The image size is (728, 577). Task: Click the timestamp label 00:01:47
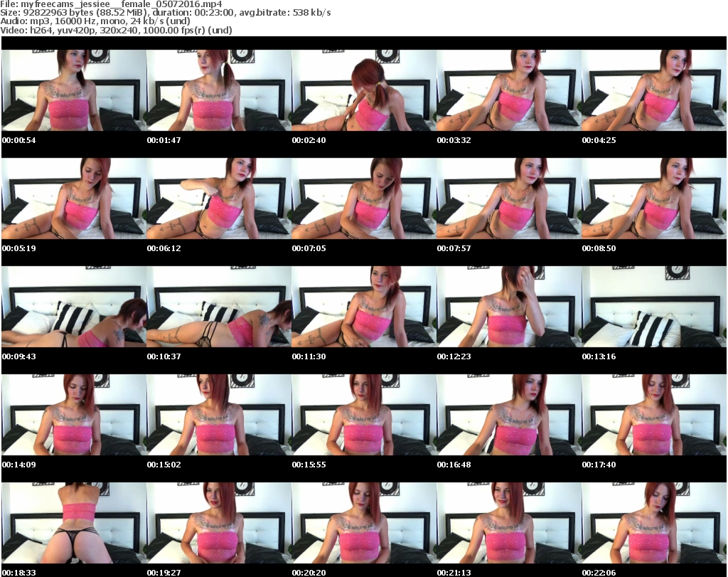pyautogui.click(x=164, y=140)
